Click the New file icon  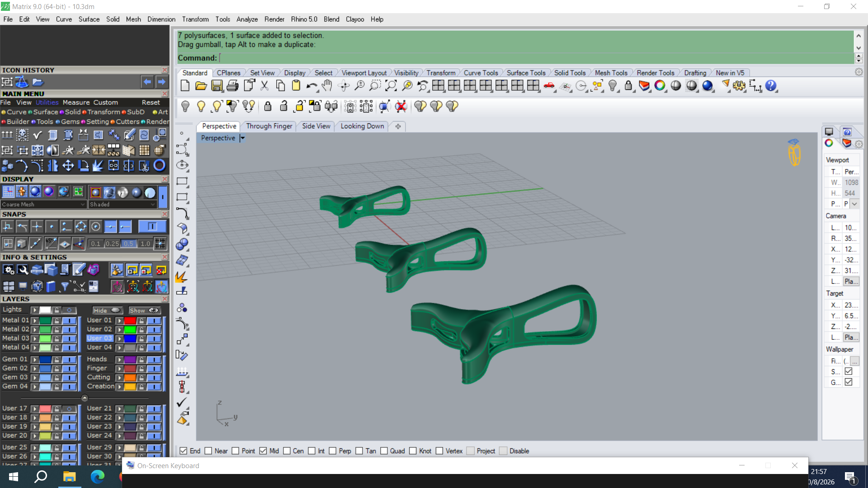pyautogui.click(x=185, y=86)
